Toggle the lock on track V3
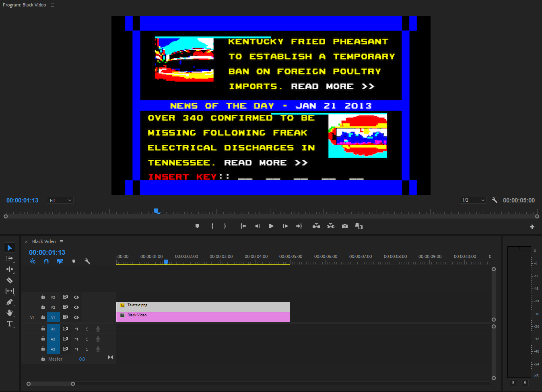Image resolution: width=542 pixels, height=392 pixels. coord(43,297)
